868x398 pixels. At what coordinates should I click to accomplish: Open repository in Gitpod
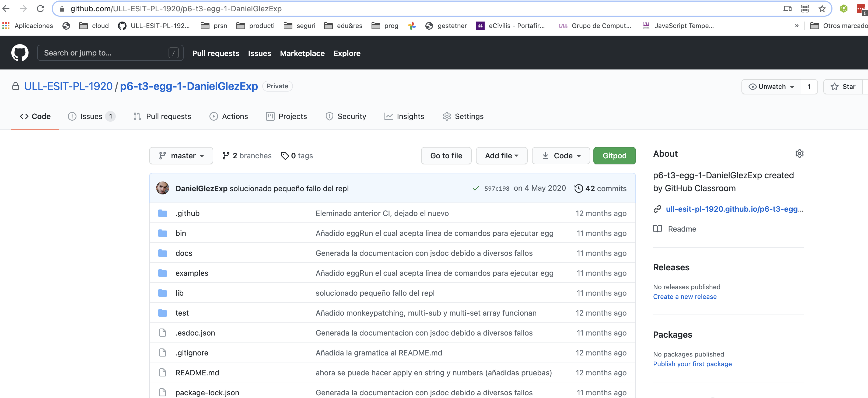[614, 155]
